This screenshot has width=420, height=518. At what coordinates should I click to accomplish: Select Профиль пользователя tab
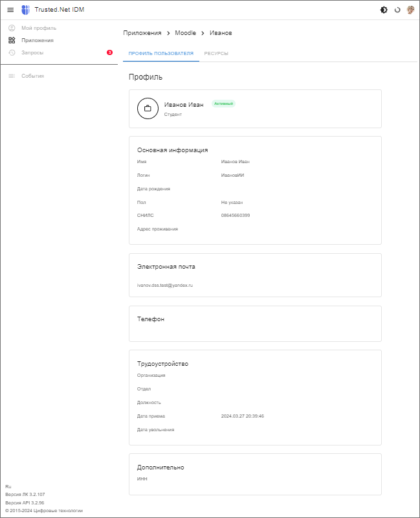[160, 54]
